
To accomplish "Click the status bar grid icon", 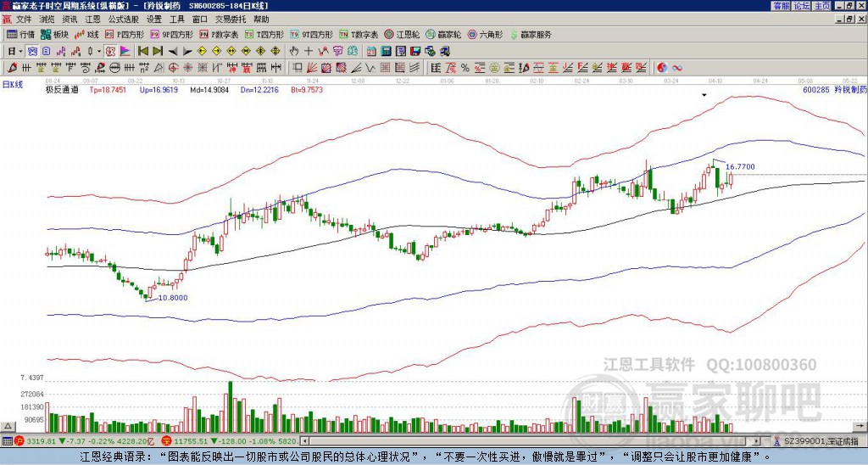I will [x=7, y=441].
